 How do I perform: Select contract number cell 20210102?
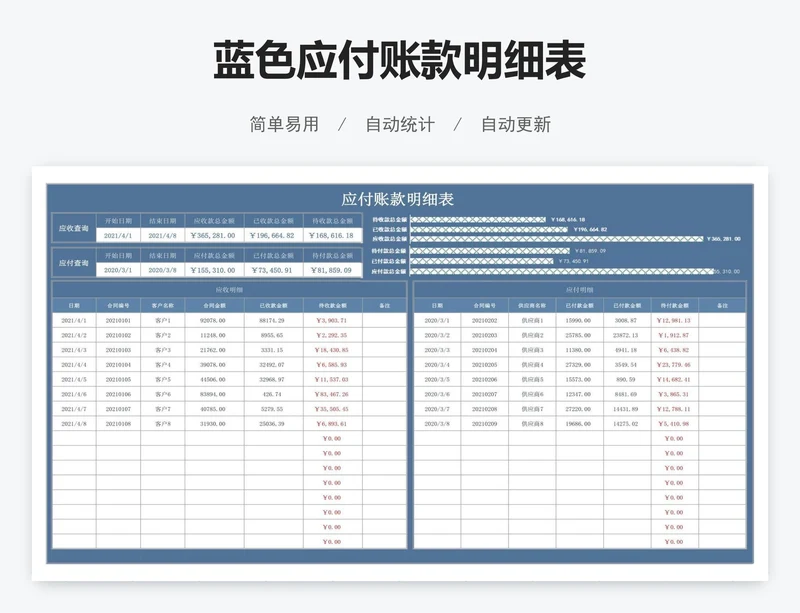[x=118, y=335]
